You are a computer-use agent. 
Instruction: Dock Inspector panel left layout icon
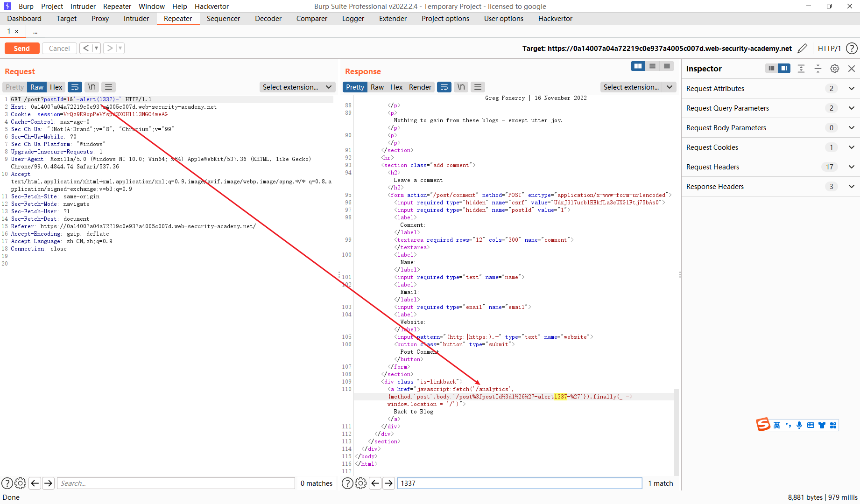[771, 69]
